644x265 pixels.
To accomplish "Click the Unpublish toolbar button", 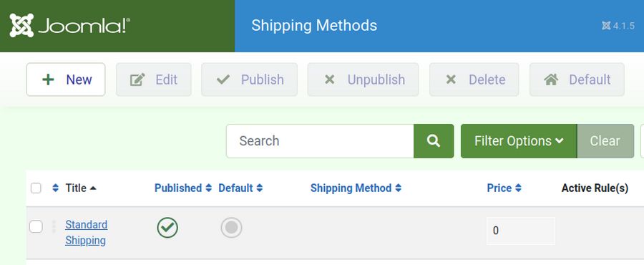I will [363, 79].
